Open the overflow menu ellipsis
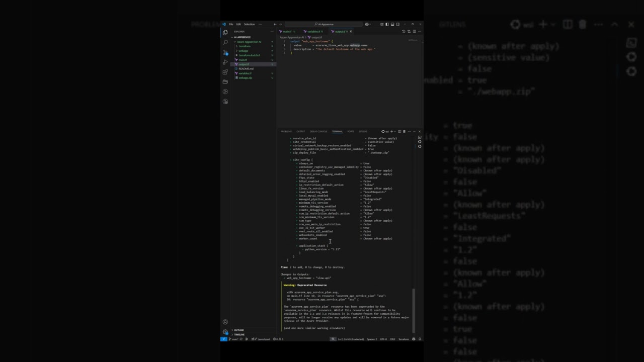Viewport: 644px width, 362px height. point(260,24)
